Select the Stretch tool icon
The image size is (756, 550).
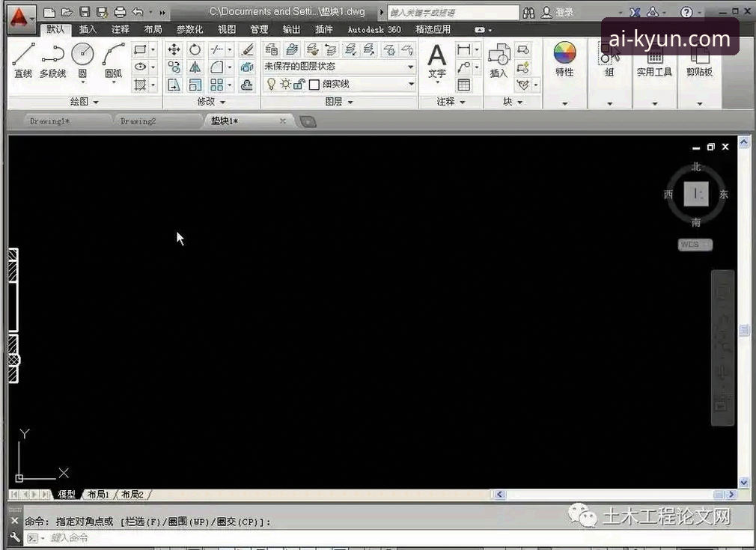click(174, 85)
